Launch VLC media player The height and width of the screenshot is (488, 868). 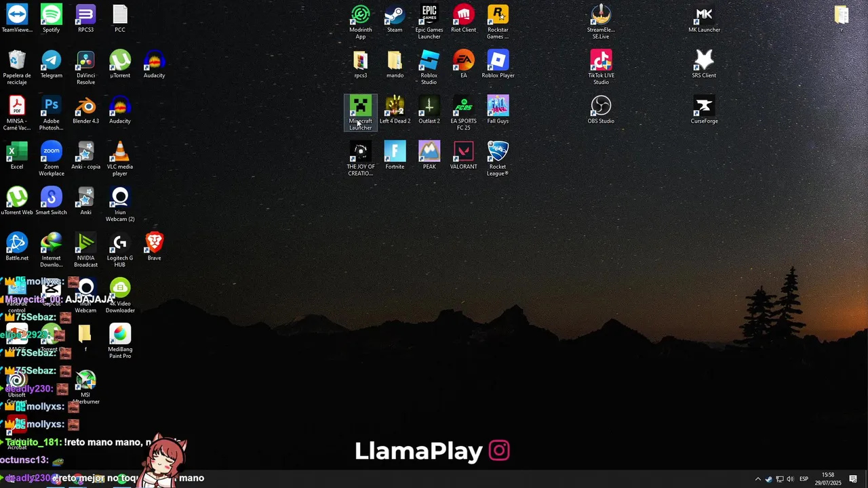[120, 159]
